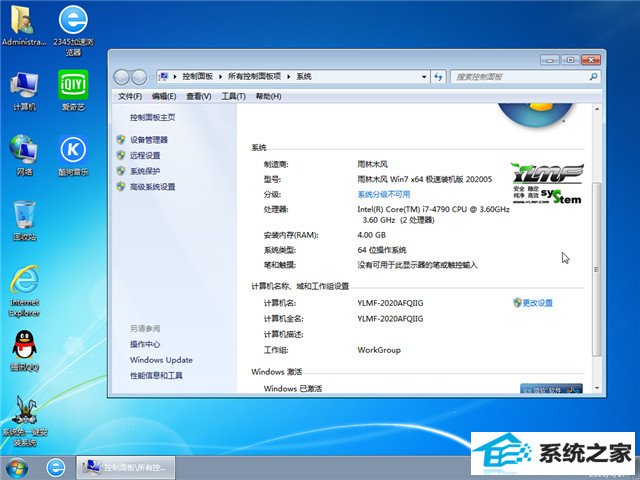Click the scrollbar up arrow
The width and height of the screenshot is (640, 480).
[597, 109]
